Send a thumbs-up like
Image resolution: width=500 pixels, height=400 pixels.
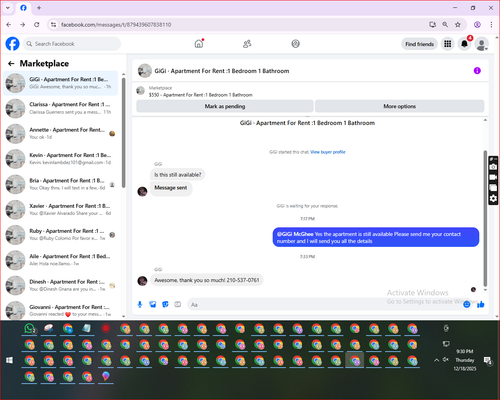[x=480, y=304]
